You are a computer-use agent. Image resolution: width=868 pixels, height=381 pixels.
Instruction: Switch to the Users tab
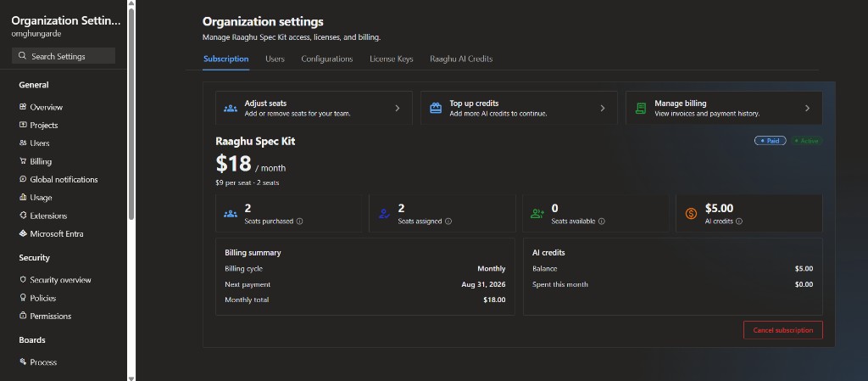coord(275,59)
